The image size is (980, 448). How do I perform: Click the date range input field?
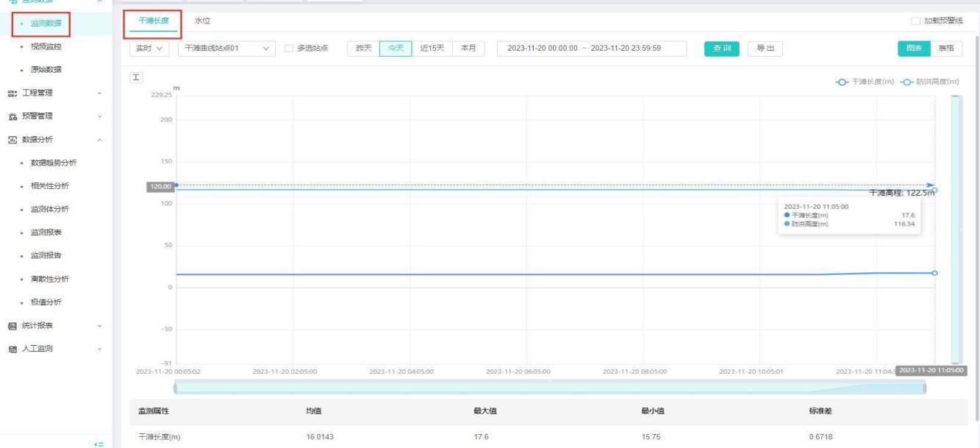coord(591,49)
